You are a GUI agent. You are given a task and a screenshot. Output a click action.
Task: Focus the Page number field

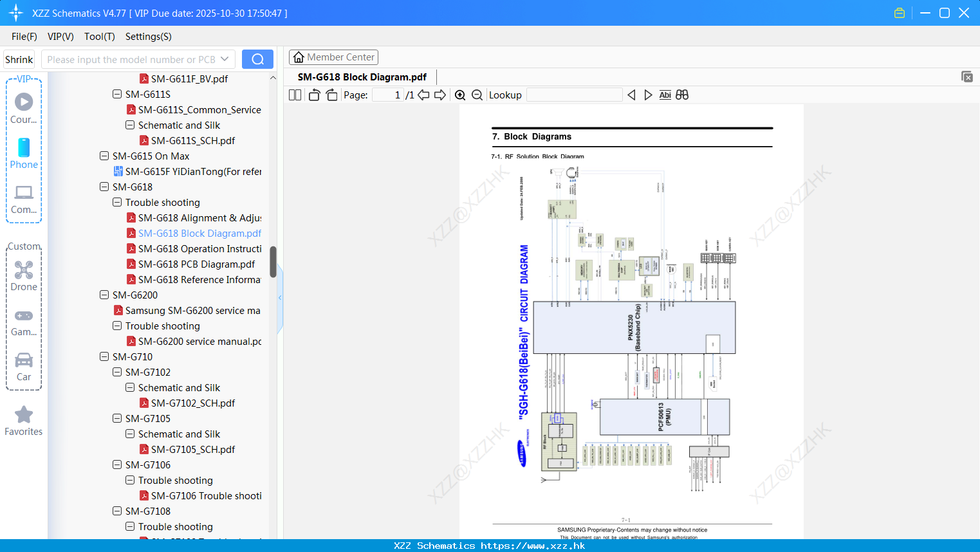(388, 95)
